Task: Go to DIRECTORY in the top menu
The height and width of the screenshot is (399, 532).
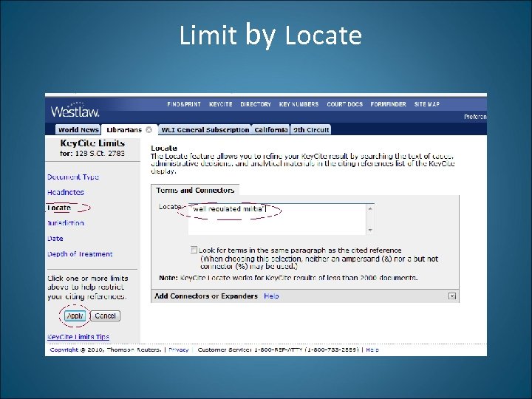Action: click(x=256, y=104)
